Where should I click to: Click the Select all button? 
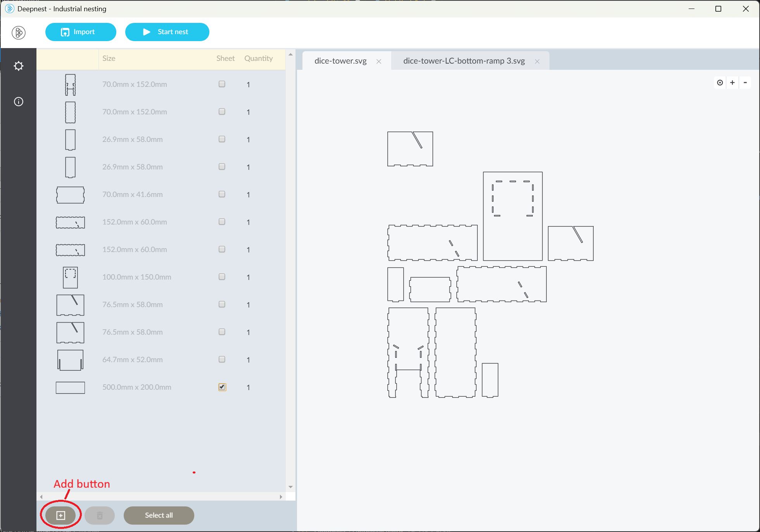[x=159, y=515]
